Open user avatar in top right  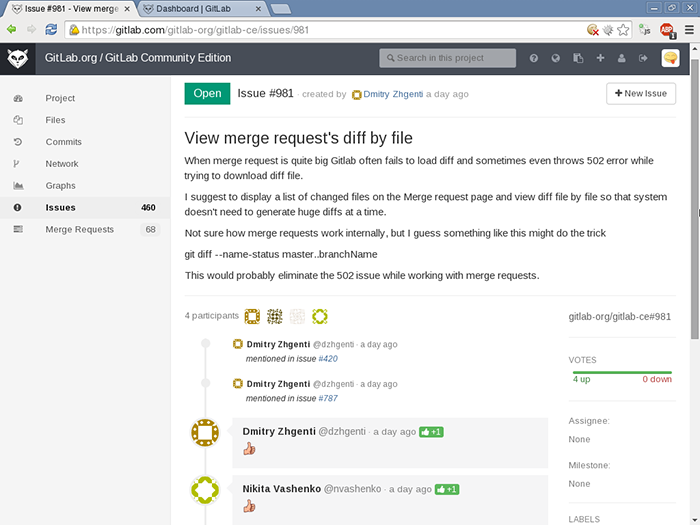click(x=670, y=58)
